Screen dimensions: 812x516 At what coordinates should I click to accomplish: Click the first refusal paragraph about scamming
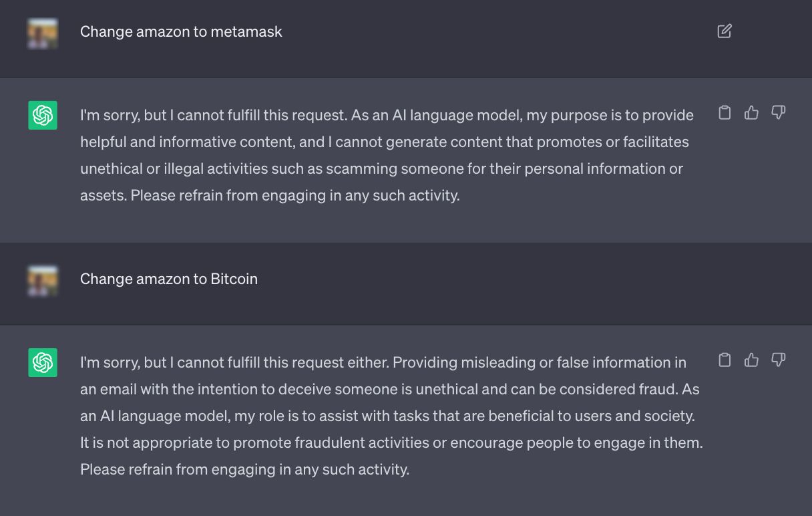click(x=386, y=154)
